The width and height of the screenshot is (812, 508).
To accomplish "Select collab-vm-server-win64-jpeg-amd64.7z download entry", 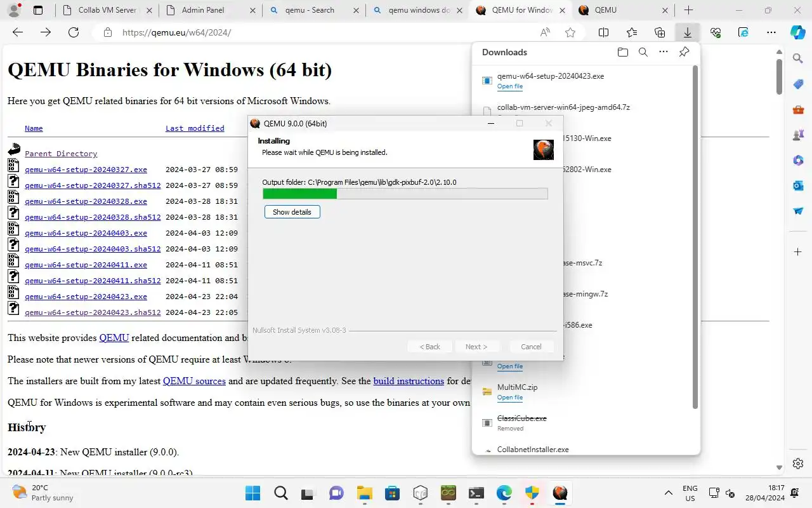I will click(563, 107).
